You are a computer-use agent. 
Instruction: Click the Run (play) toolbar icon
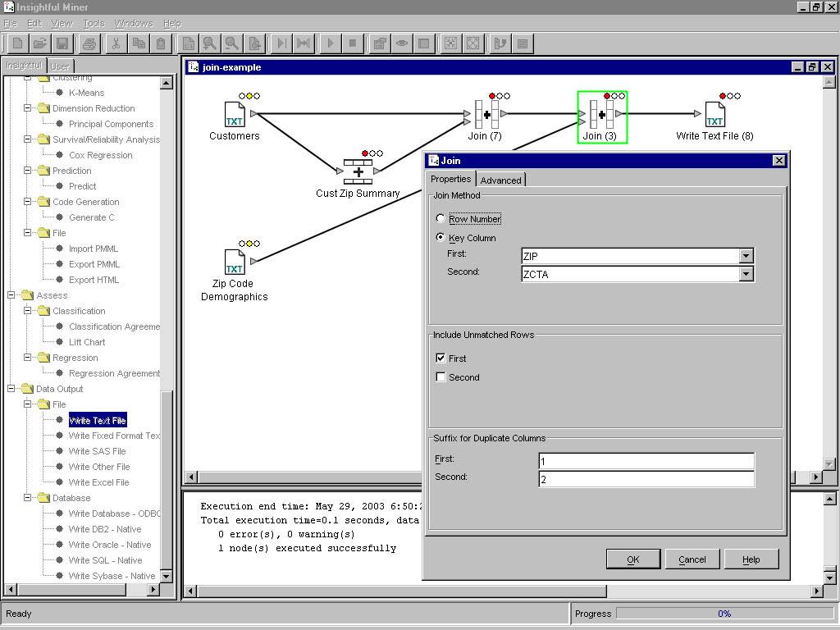coord(331,43)
